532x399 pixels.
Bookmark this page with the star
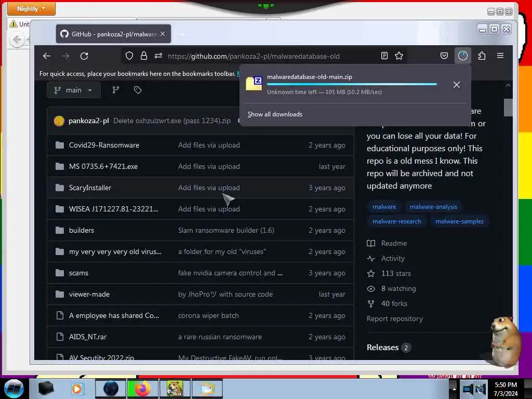tap(399, 56)
